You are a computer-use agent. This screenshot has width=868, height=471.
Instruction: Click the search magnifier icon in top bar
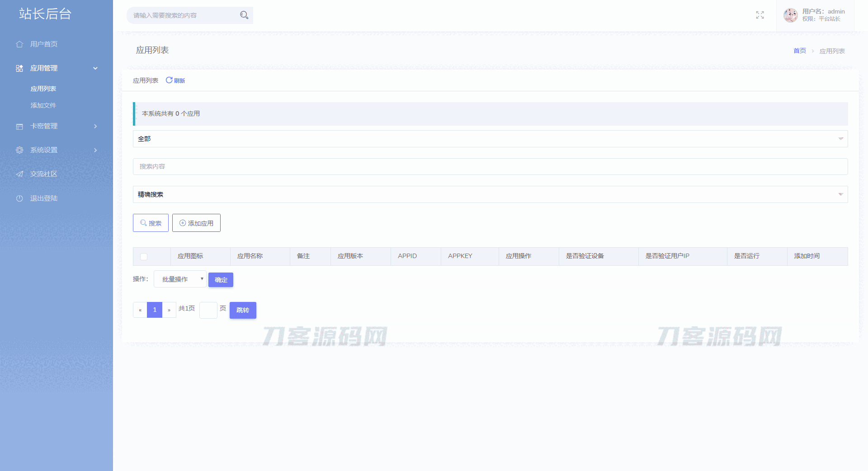click(x=244, y=15)
